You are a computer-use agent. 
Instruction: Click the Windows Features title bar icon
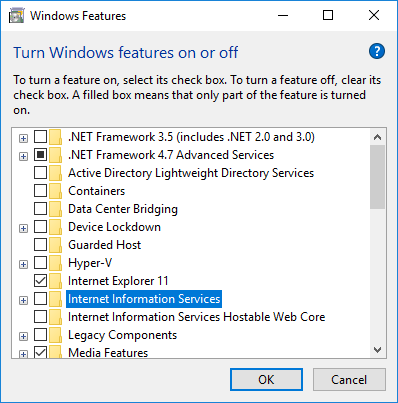[16, 16]
